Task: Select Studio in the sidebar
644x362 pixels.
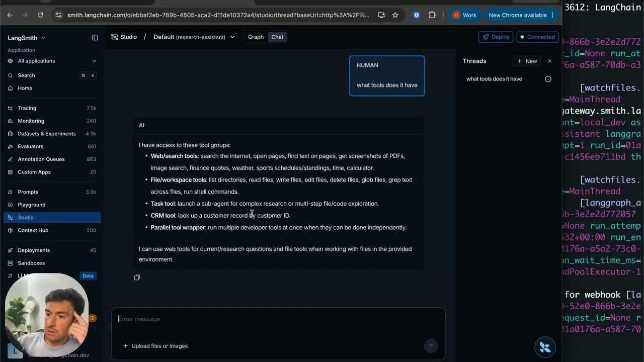Action: point(52,218)
